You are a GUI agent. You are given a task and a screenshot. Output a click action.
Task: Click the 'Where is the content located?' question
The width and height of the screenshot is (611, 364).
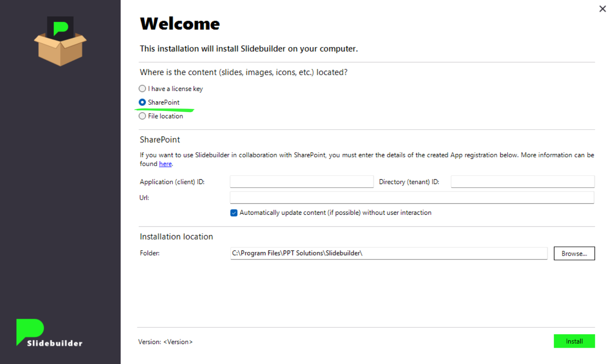[243, 72]
